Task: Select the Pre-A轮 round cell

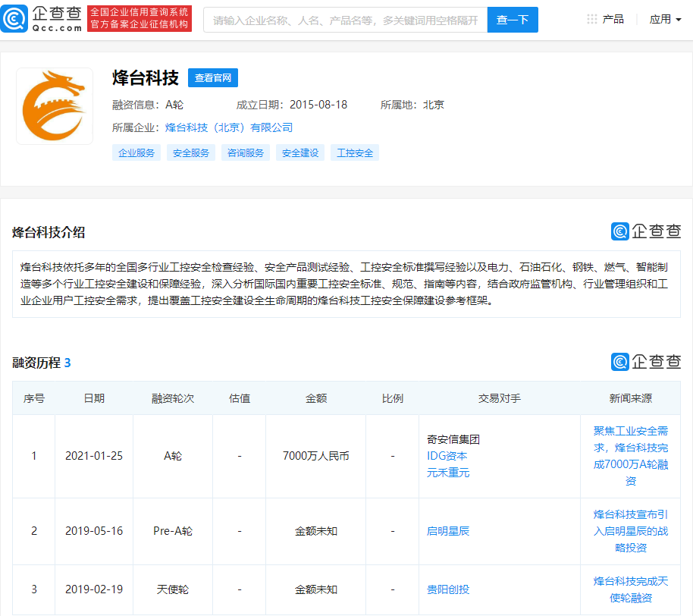Action: [173, 531]
